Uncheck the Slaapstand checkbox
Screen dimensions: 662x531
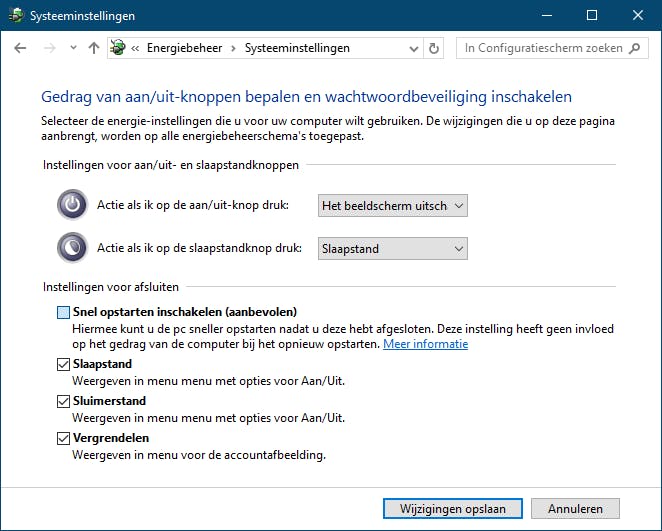[64, 365]
